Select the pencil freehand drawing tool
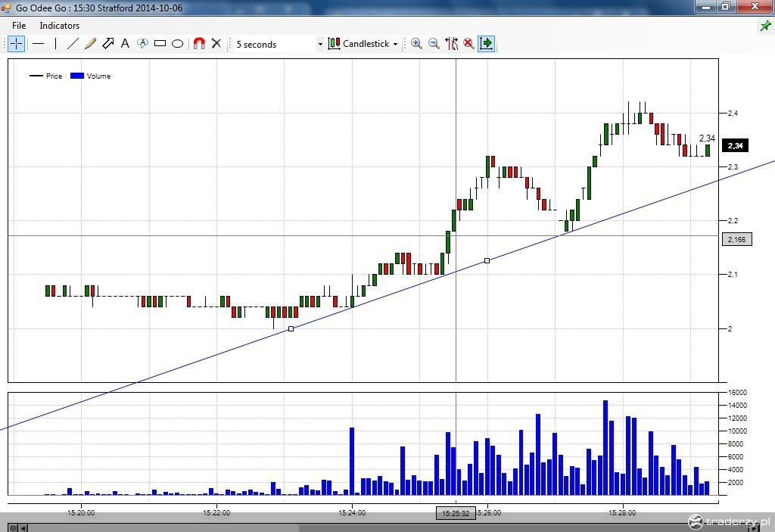This screenshot has height=532, width=775. pos(90,43)
